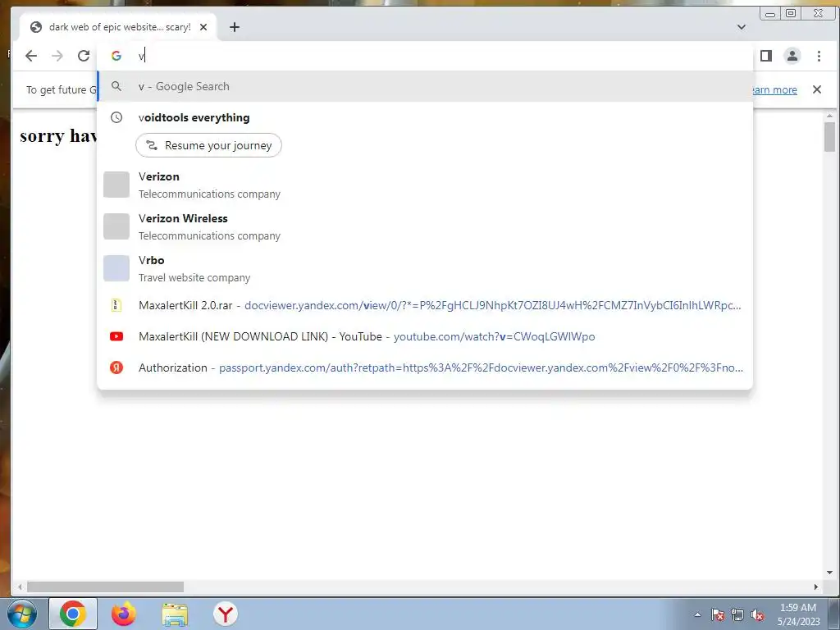The width and height of the screenshot is (840, 630).
Task: Click the muted volume tray icon
Action: (757, 614)
